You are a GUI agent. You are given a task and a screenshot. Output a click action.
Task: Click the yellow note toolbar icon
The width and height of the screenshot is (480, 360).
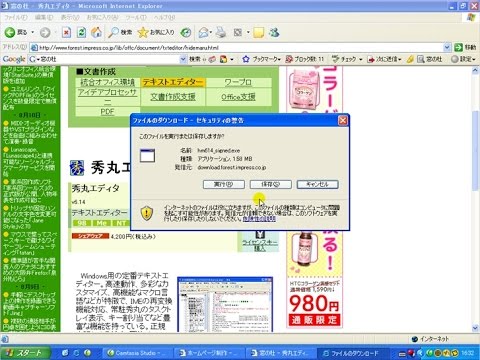[x=258, y=32]
